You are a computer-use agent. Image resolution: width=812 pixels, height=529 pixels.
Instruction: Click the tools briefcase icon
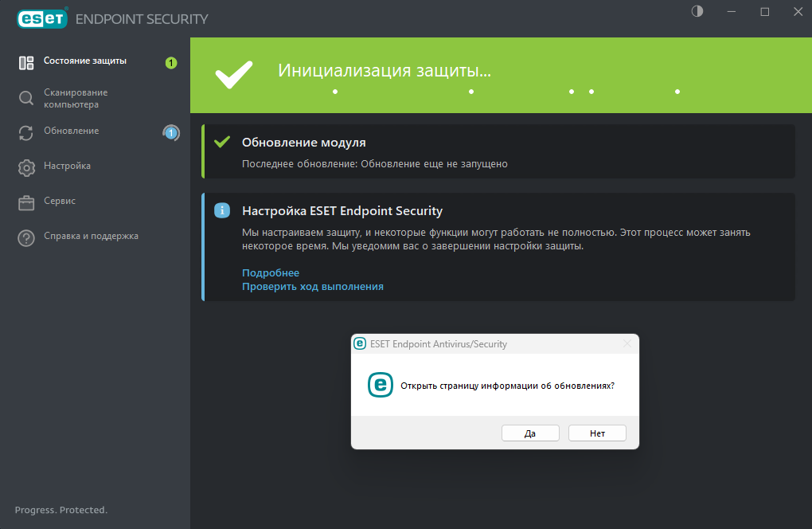coord(26,202)
